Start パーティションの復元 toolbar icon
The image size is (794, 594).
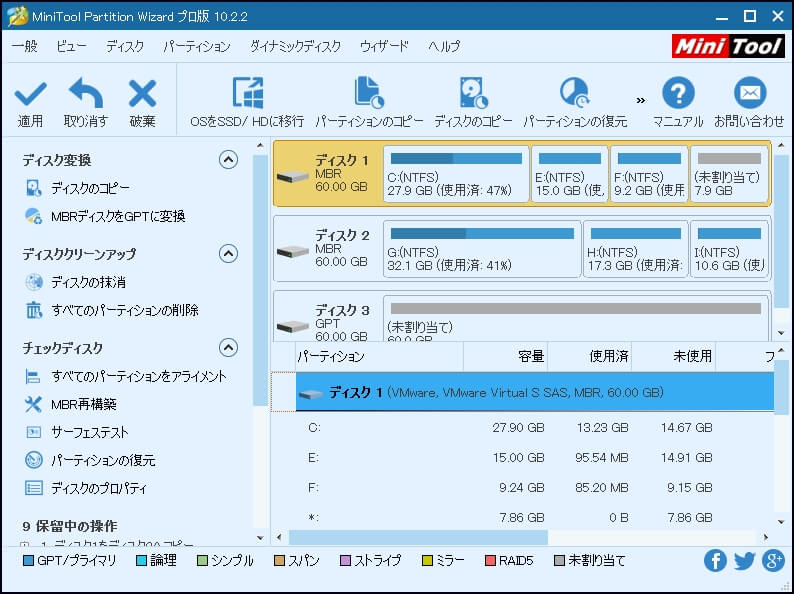(x=575, y=92)
